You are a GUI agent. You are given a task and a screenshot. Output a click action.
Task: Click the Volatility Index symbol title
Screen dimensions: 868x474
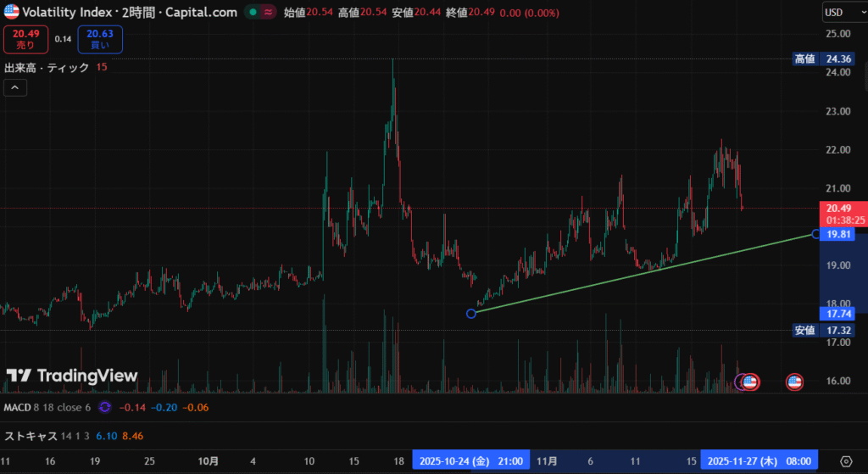pyautogui.click(x=66, y=13)
